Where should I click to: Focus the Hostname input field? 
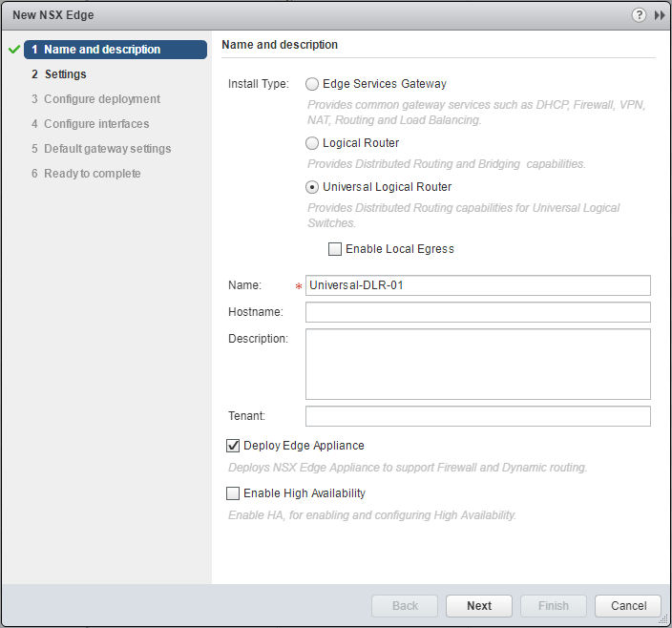point(477,312)
